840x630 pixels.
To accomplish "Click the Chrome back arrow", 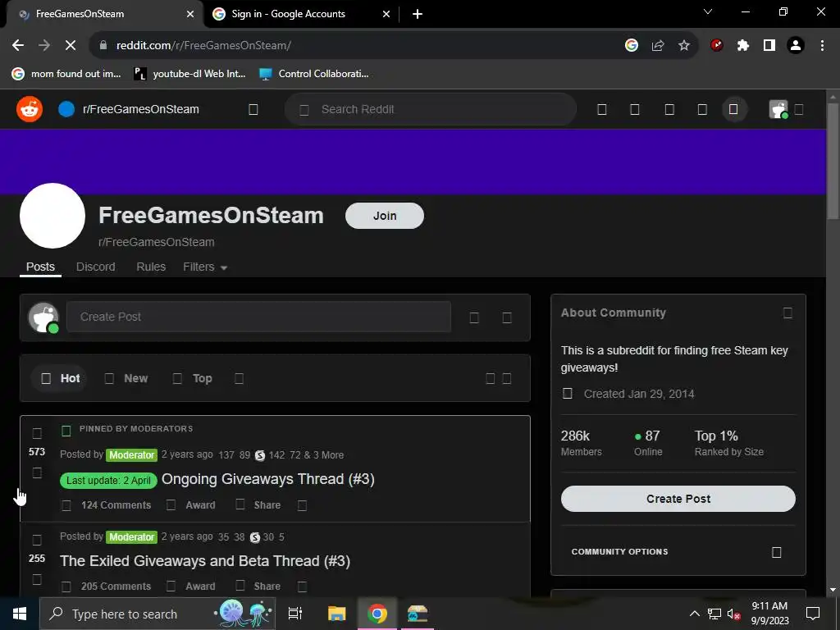I will pyautogui.click(x=18, y=46).
